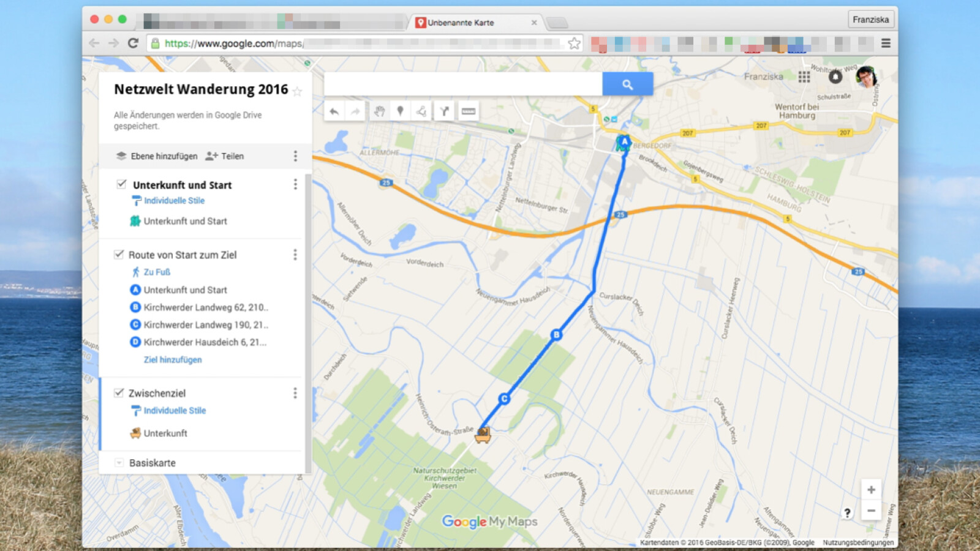Open the Google apps grid

tap(804, 77)
